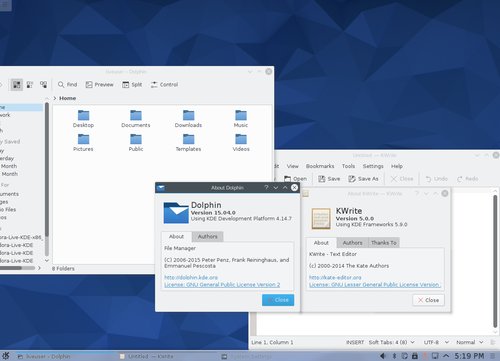Click Save in KWrite toolbar
The width and height of the screenshot is (500, 361).
click(329, 179)
